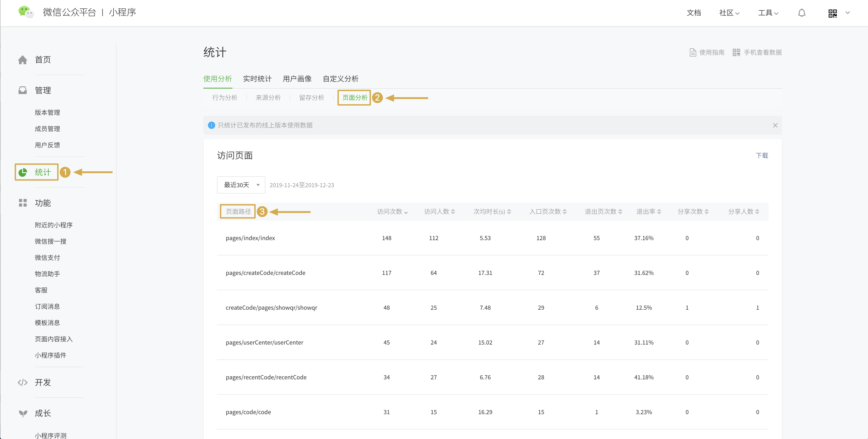Viewport: 868px width, 439px height.
Task: Click the grid icon beside 功能
Action: (23, 203)
